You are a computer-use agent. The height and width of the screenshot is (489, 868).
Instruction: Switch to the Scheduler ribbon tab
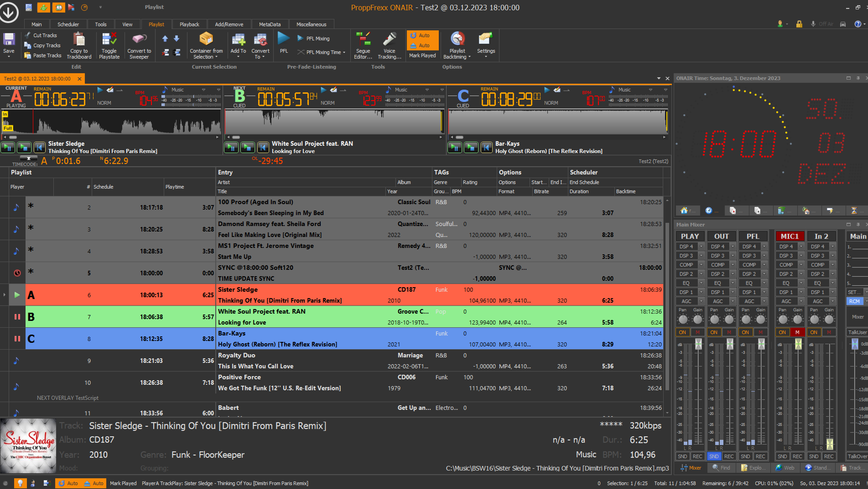[x=68, y=24]
